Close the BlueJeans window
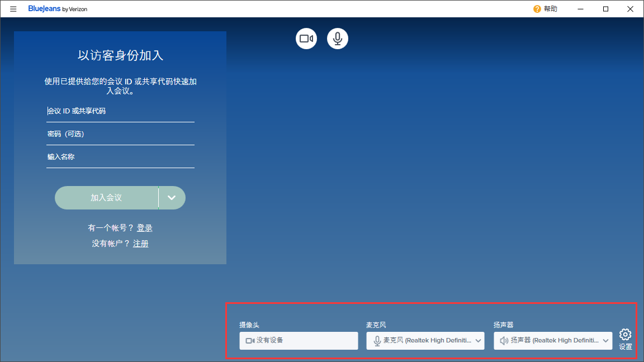 (x=631, y=8)
